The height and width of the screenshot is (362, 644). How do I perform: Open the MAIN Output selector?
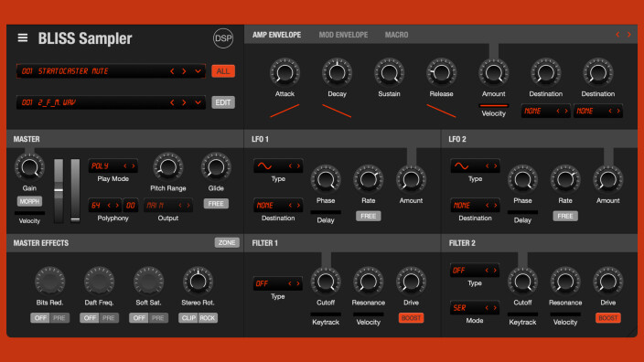point(168,205)
